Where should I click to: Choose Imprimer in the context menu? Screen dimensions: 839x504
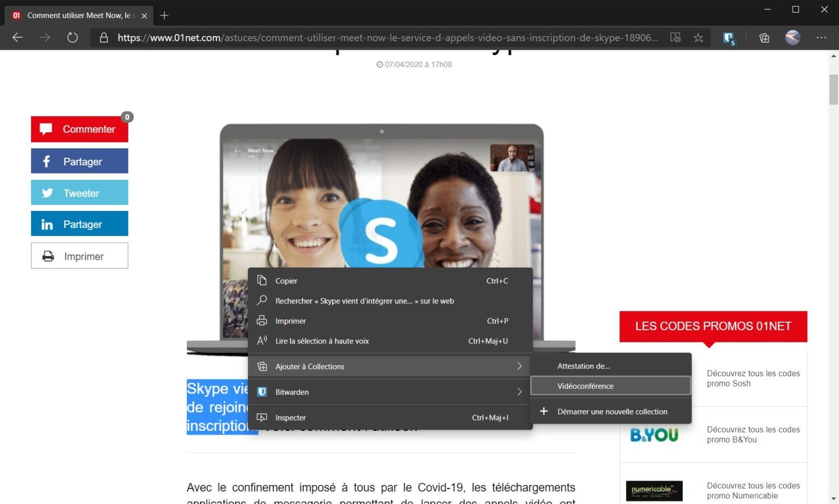pyautogui.click(x=390, y=321)
